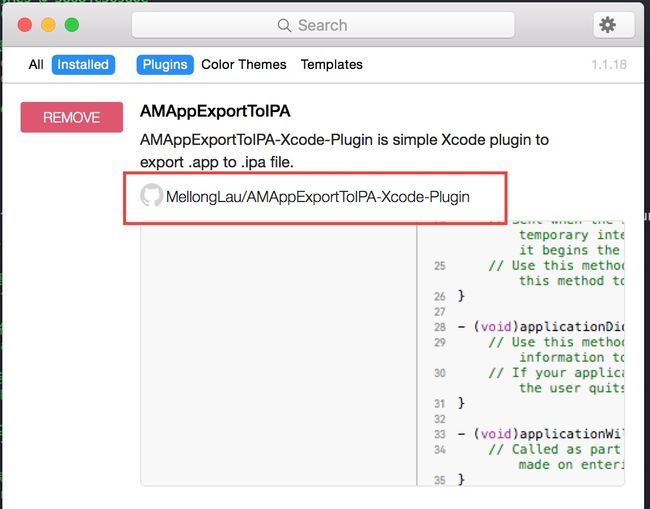Toggle the Installed filter
Viewport: 650px width, 509px height.
[83, 65]
